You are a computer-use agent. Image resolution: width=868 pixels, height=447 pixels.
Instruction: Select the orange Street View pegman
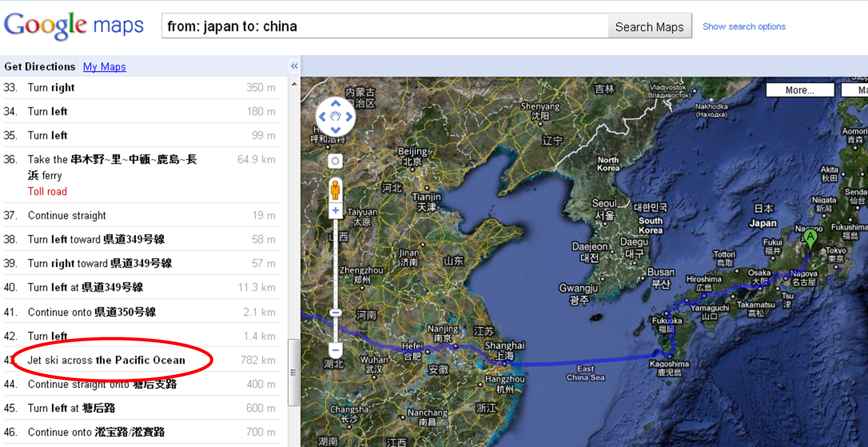pos(335,189)
